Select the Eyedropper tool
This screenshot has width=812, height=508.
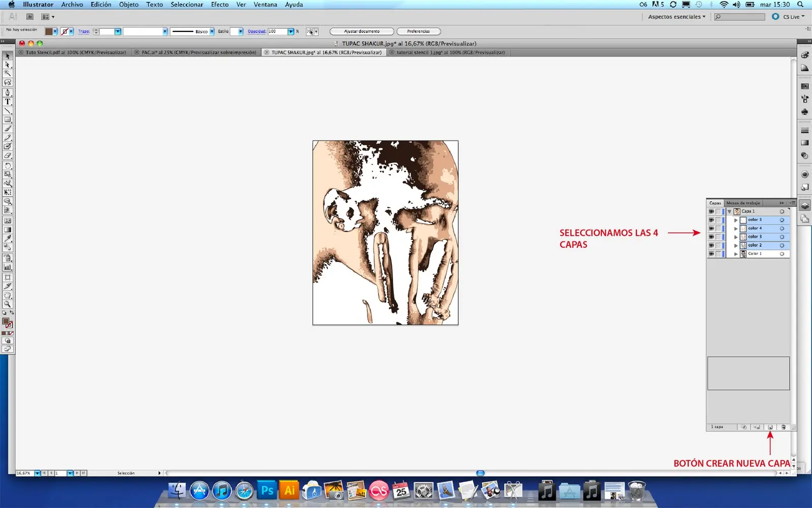(8, 238)
